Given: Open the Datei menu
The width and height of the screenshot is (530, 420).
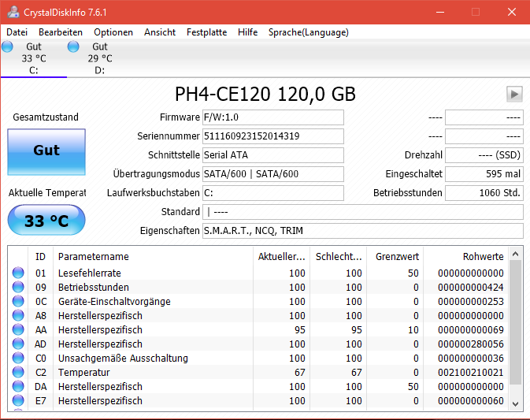Looking at the screenshot, I should (x=17, y=32).
